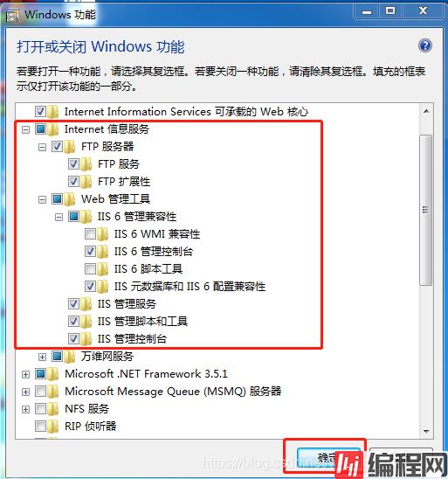The image size is (448, 479).
Task: Expand the Microsoft Message Queue (MSMQ) node
Action: pos(26,392)
